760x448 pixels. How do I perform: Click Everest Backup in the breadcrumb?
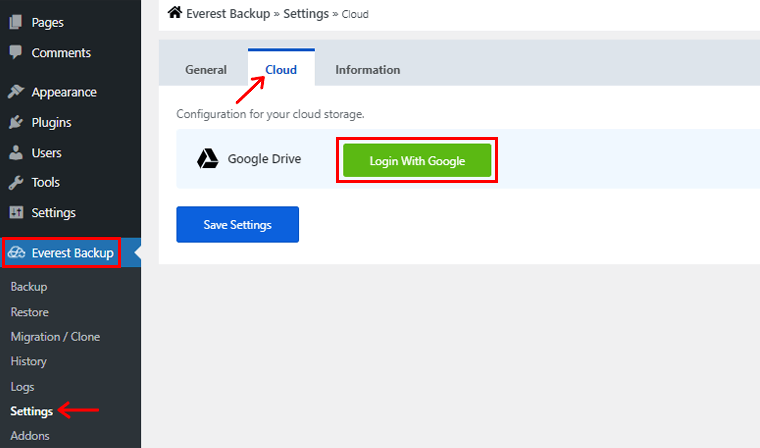(x=228, y=14)
